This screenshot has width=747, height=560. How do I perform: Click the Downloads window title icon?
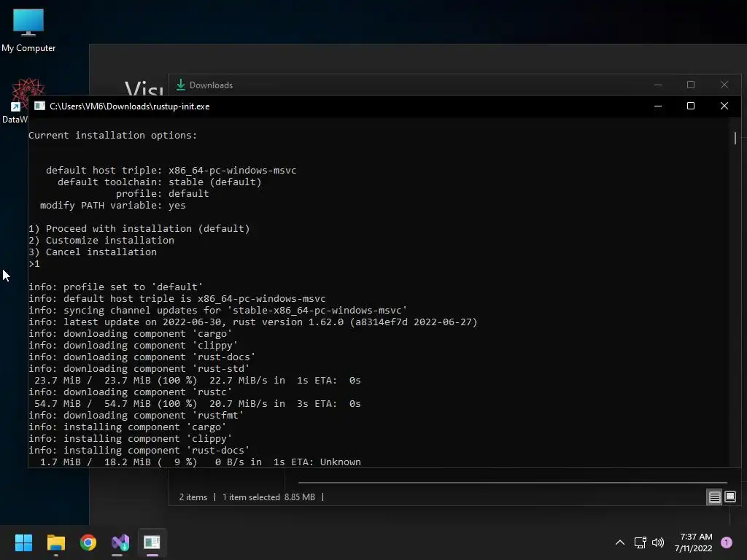[181, 85]
